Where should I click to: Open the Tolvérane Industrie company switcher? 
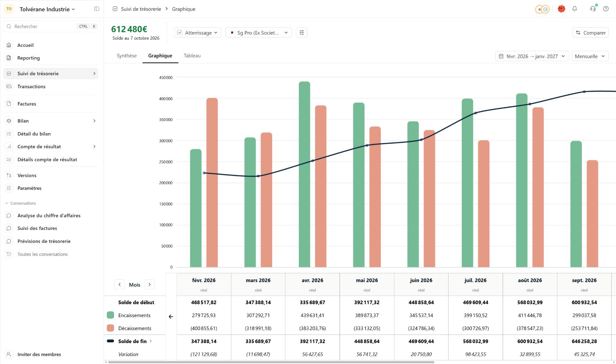pyautogui.click(x=47, y=9)
